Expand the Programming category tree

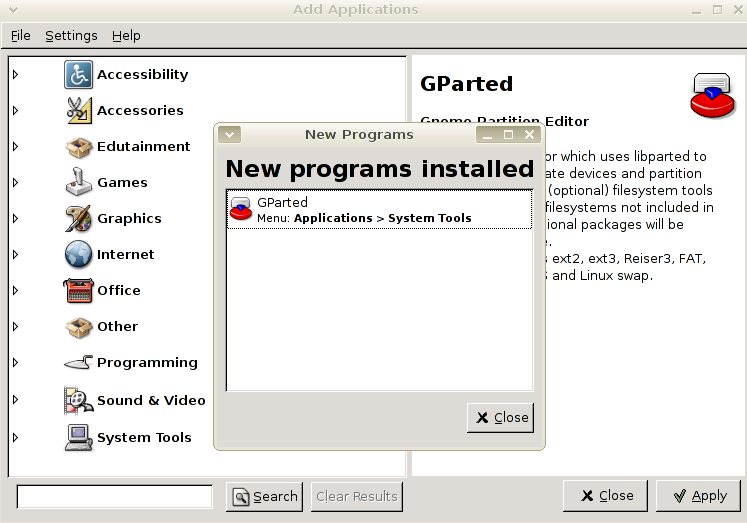click(x=15, y=362)
